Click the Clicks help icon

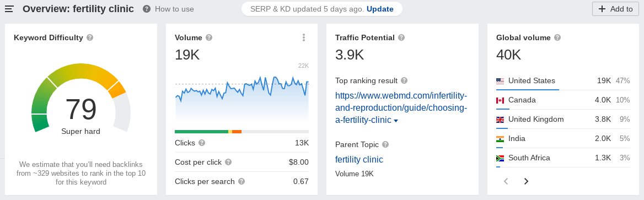[202, 143]
